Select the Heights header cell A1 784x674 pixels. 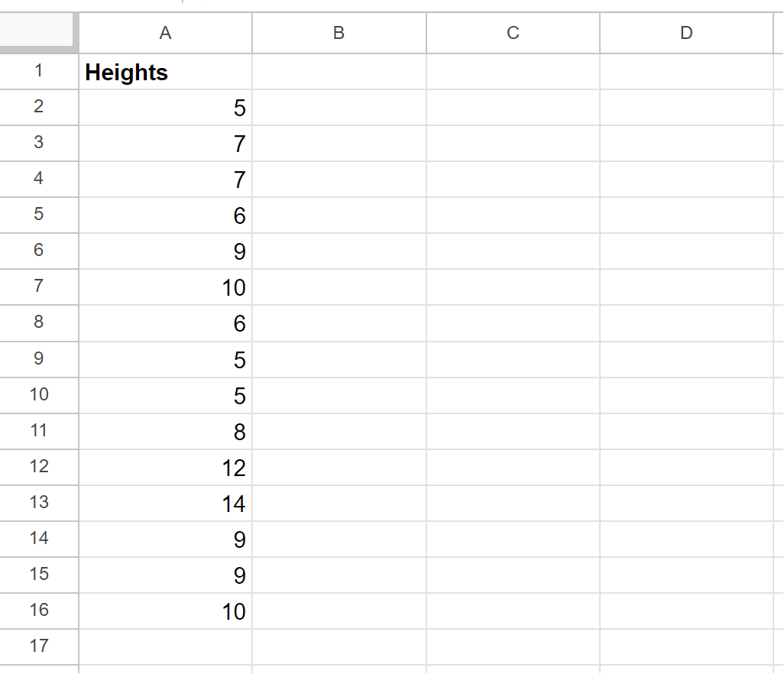point(166,72)
